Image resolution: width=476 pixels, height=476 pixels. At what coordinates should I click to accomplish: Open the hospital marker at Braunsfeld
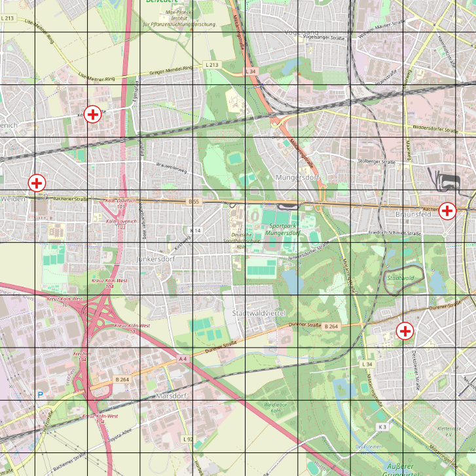pos(447,211)
